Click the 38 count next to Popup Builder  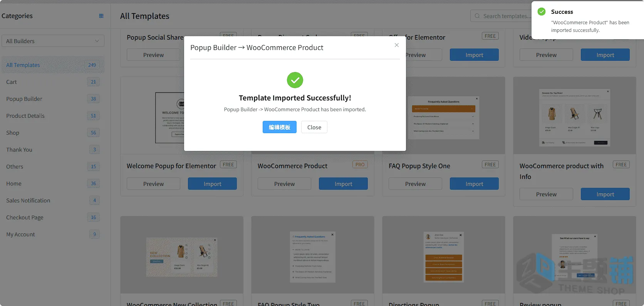click(93, 99)
